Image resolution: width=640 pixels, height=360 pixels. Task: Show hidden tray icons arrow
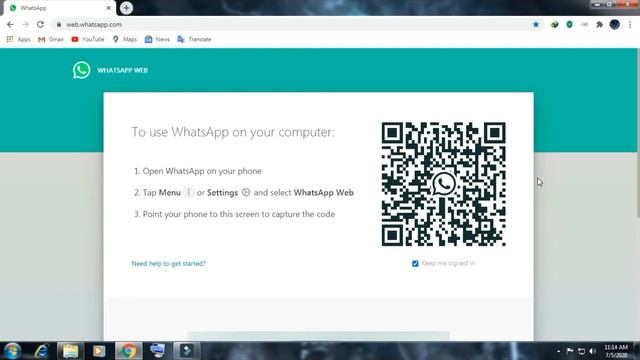(558, 351)
